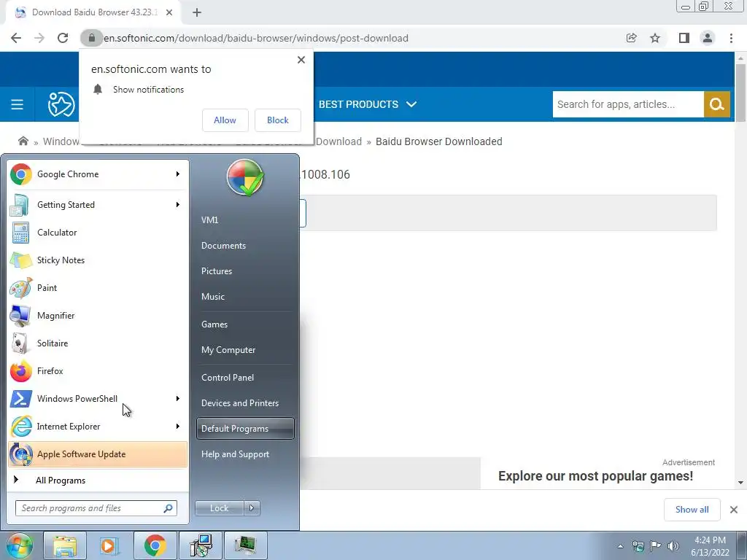Viewport: 747px width, 560px height.
Task: Open Windows Media Player from taskbar
Action: click(x=109, y=545)
